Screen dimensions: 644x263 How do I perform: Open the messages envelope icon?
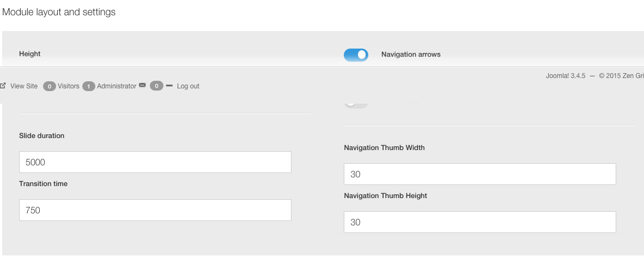pyautogui.click(x=142, y=85)
